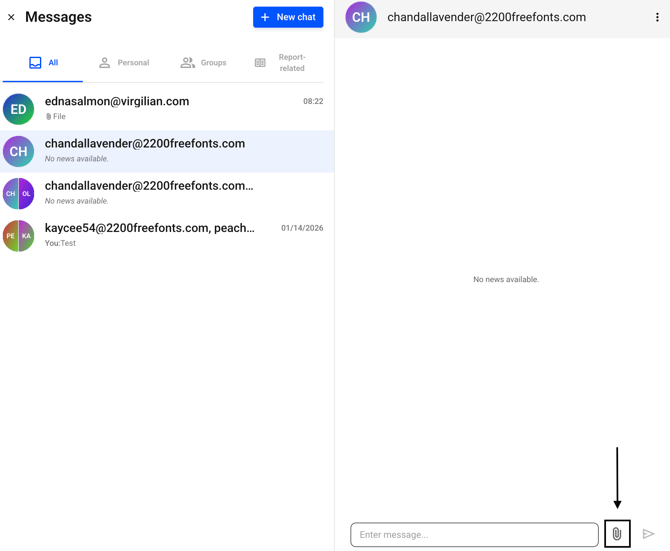670x551 pixels.
Task: Switch to the Personal tab
Action: click(x=124, y=63)
